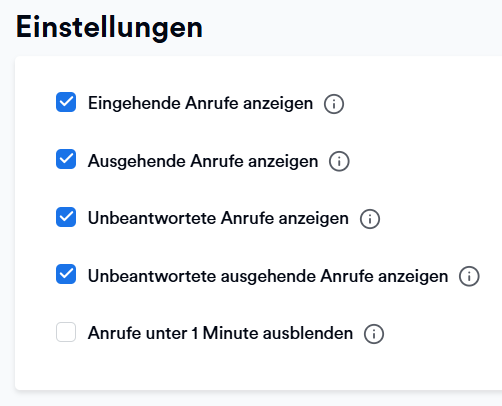Click the Ausgehende Anrufe anzeigen label text

click(x=203, y=161)
